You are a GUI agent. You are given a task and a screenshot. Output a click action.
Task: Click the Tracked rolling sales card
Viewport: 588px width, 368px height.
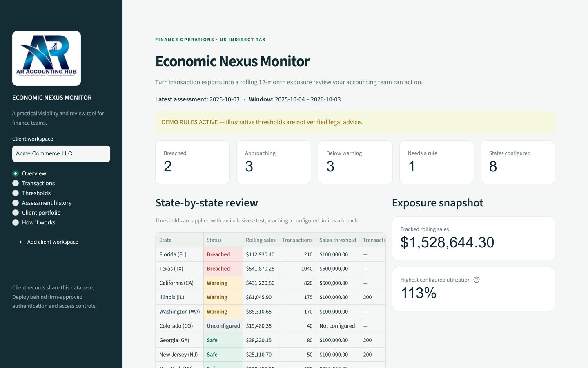pyautogui.click(x=474, y=238)
